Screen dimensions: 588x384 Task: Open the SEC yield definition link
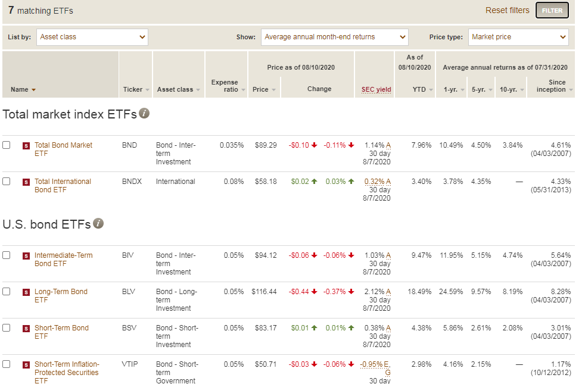[376, 89]
